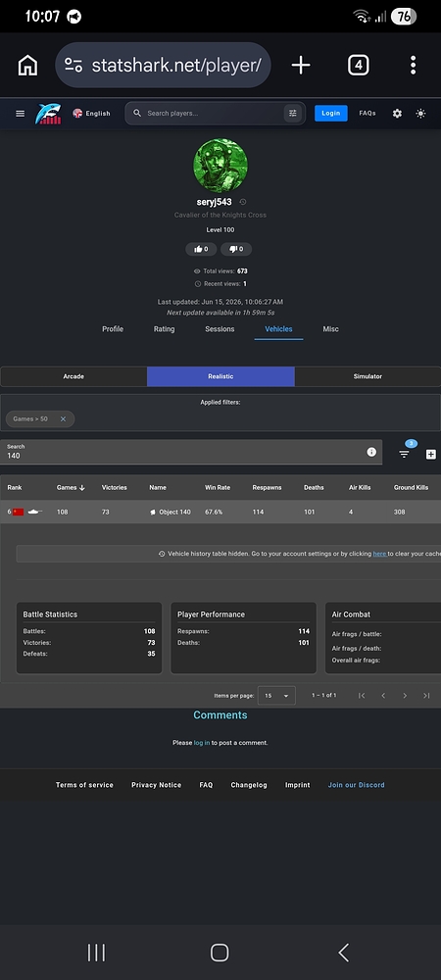Switch to the Sessions tab
The height and width of the screenshot is (980, 441).
[220, 329]
